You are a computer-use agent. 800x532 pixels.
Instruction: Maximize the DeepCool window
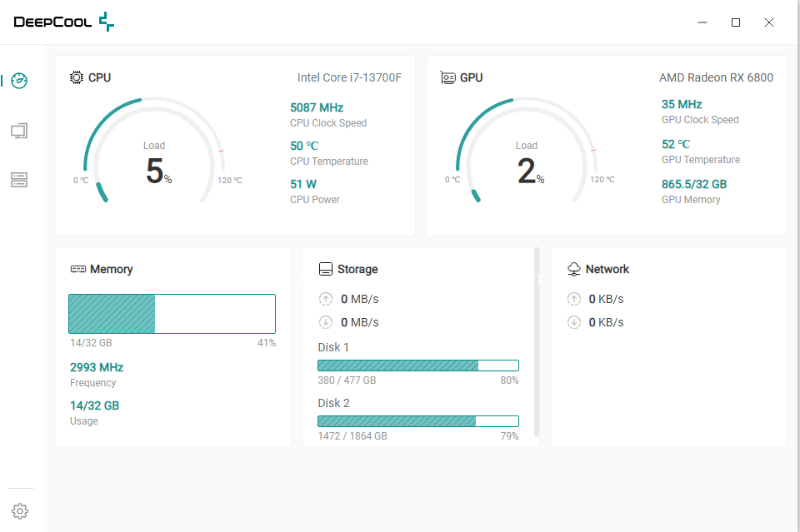tap(736, 22)
